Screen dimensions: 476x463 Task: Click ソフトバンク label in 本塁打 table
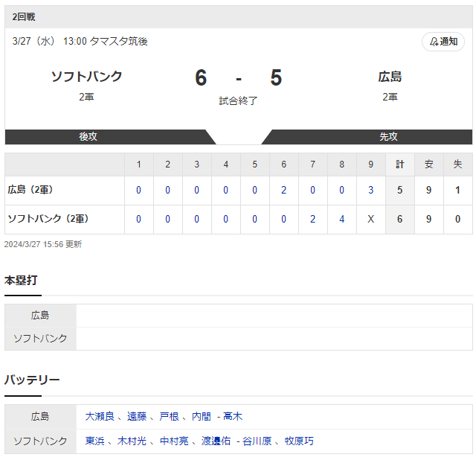[x=40, y=339]
